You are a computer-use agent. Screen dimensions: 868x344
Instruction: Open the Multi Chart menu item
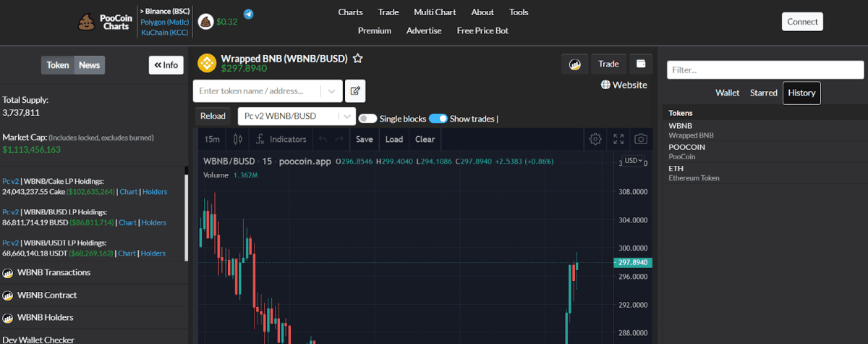[x=435, y=12]
